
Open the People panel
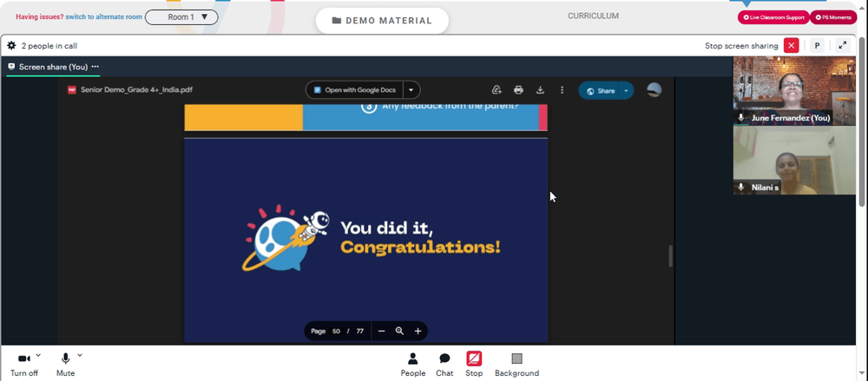tap(413, 365)
